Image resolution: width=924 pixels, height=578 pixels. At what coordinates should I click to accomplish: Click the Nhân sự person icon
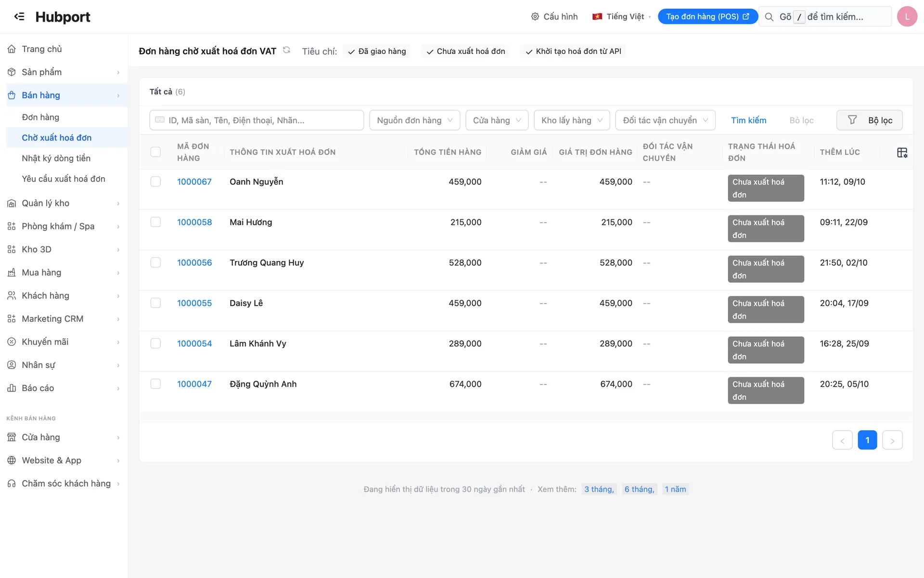tap(12, 365)
